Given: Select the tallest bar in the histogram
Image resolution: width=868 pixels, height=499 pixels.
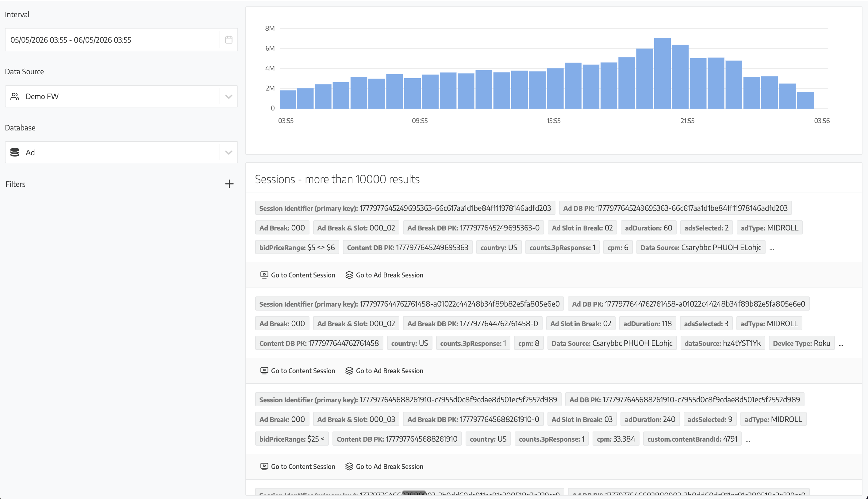Looking at the screenshot, I should pyautogui.click(x=662, y=73).
